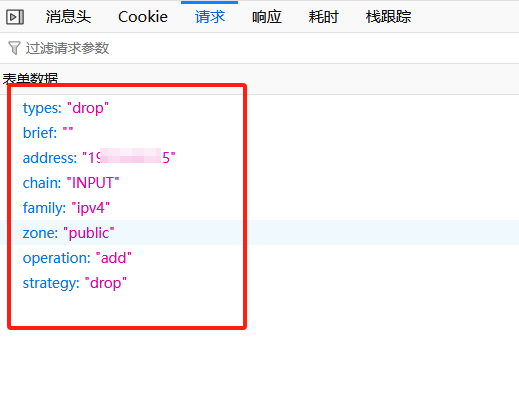This screenshot has width=519, height=414.
Task: Select the zone "public" row
Action: pos(259,233)
